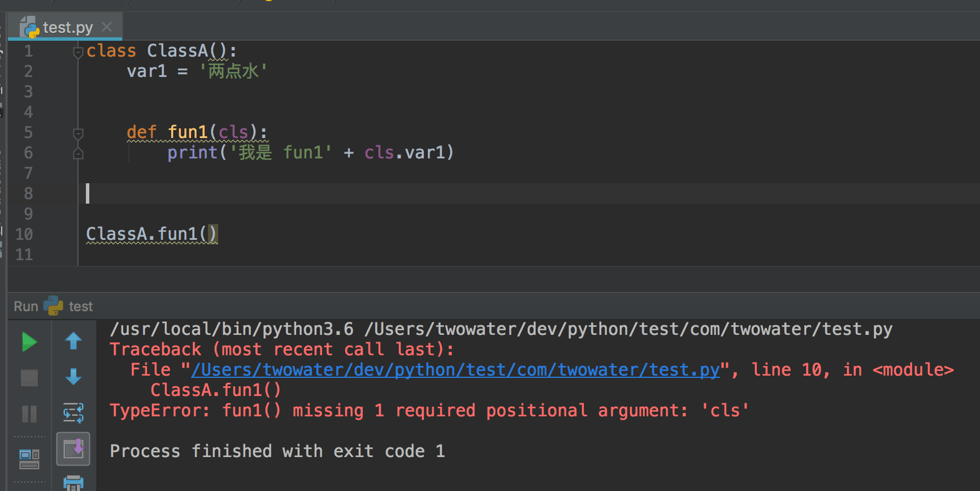Image resolution: width=980 pixels, height=491 pixels.
Task: Collapse the ClassA class fold marker
Action: coord(78,52)
